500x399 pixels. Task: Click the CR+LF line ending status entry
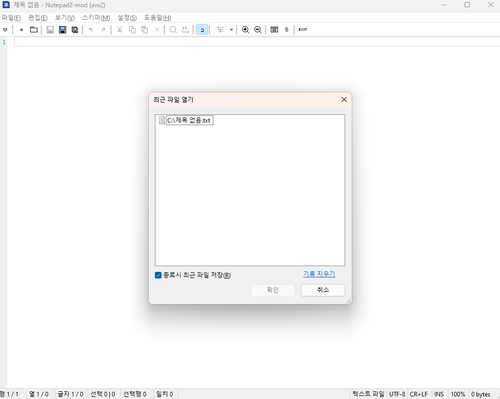coord(419,394)
